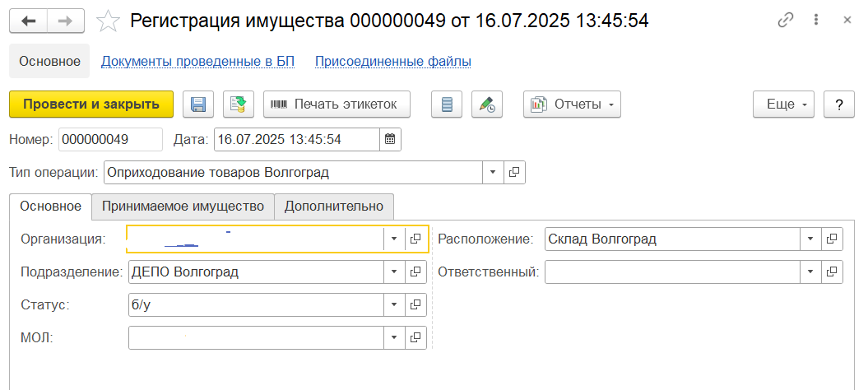Screen dimensions: 868x390
Task: Follow the Присоединенные файлы link
Action: pyautogui.click(x=393, y=61)
